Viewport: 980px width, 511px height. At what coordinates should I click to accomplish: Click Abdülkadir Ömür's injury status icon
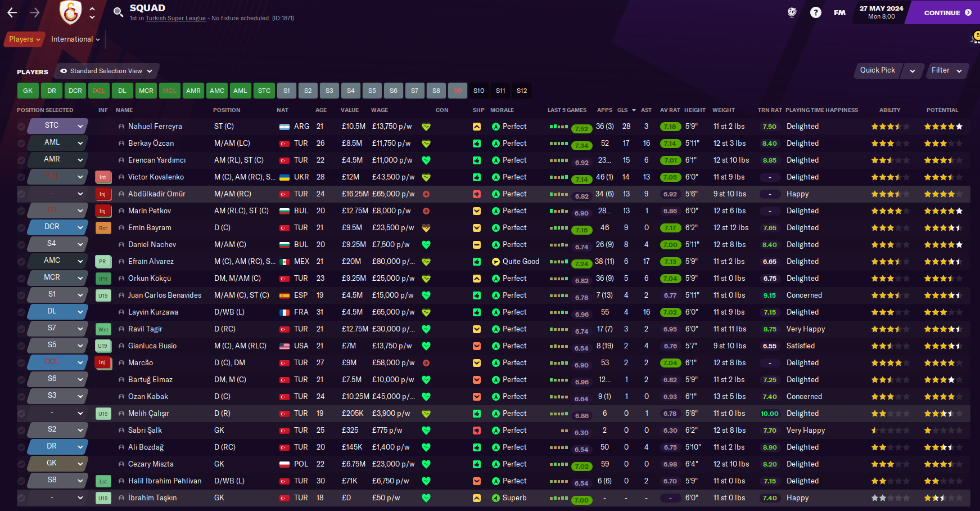pyautogui.click(x=103, y=194)
